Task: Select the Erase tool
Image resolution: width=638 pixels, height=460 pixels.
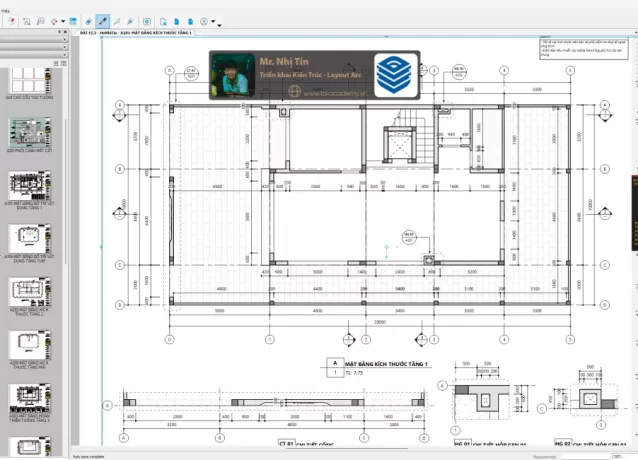Action: tap(88, 21)
